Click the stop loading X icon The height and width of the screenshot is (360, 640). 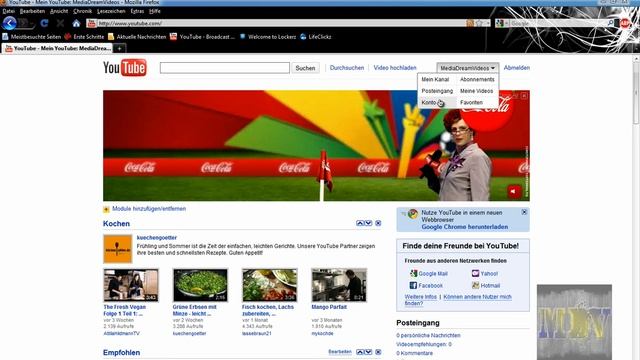tap(60, 23)
